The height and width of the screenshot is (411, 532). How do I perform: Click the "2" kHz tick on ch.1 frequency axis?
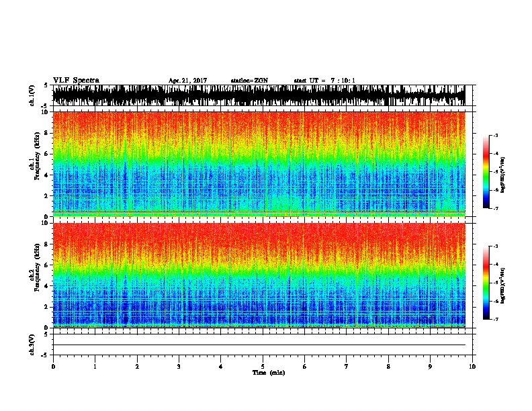(x=46, y=195)
